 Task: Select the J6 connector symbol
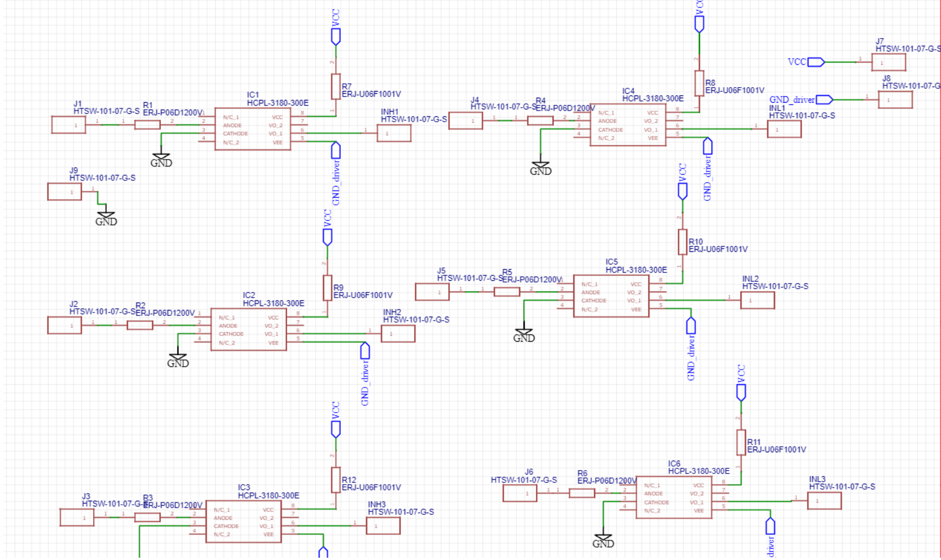tap(520, 493)
